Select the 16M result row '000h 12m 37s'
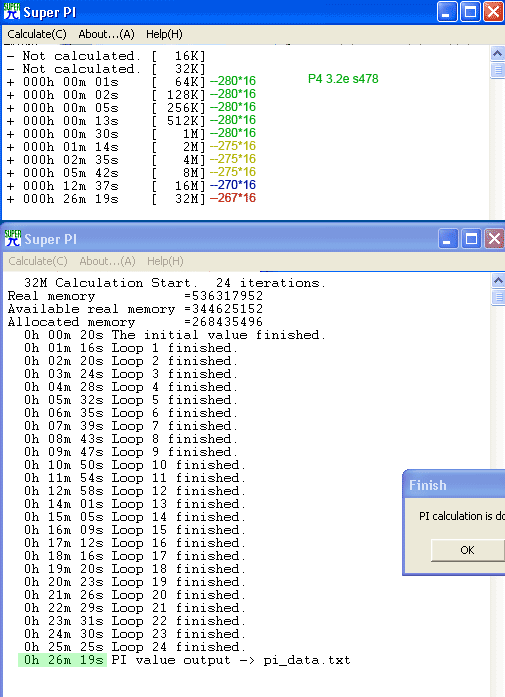Viewport: 505px width, 697px height. [106, 186]
